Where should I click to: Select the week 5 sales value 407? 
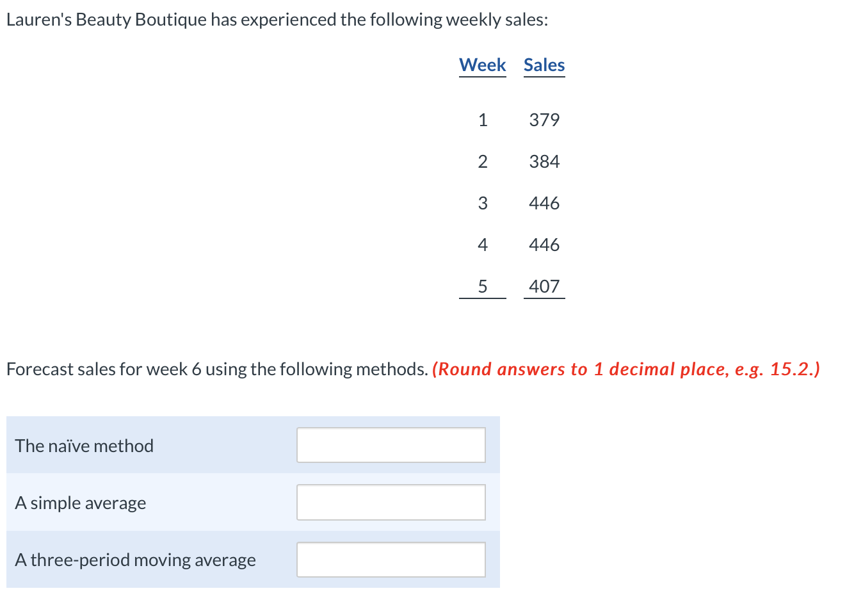tap(544, 286)
